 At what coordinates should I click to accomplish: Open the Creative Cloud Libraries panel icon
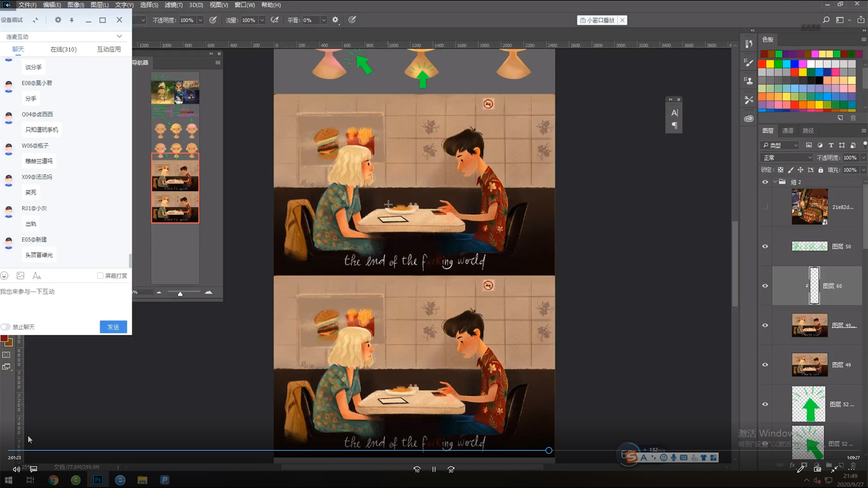(749, 118)
